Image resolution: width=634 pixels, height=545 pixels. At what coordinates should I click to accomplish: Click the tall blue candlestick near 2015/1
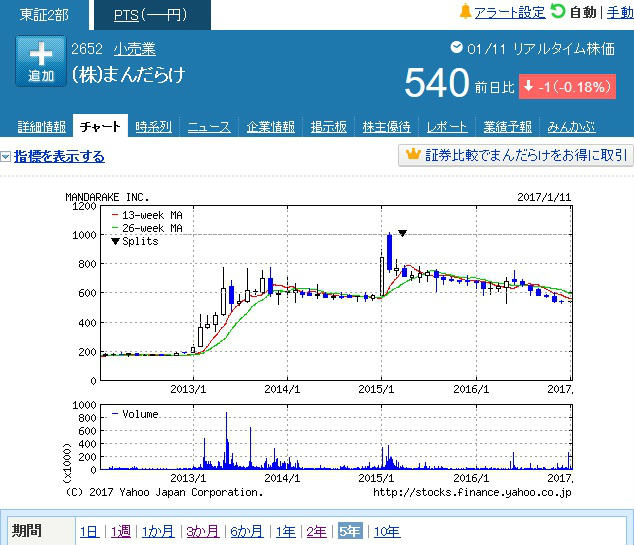[x=389, y=252]
